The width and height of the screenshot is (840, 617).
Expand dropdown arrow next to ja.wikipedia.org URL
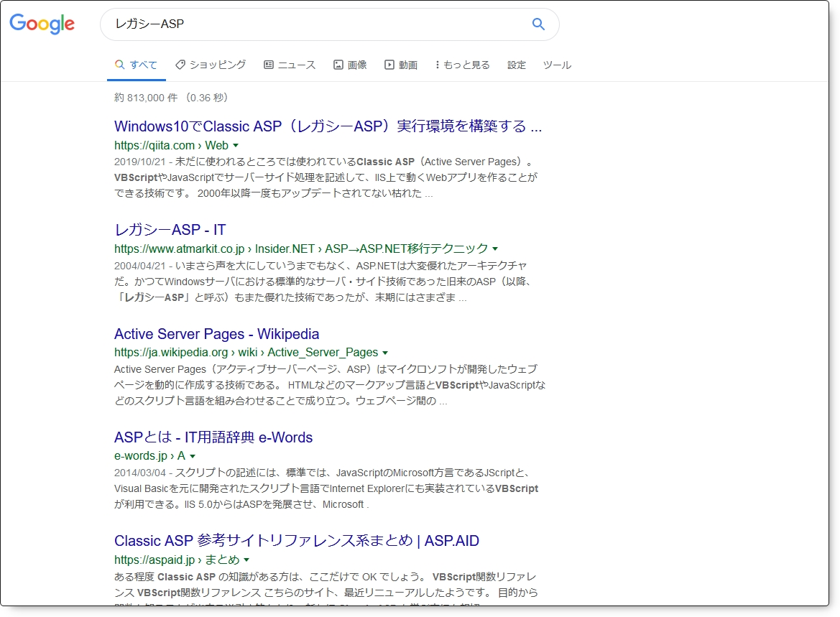pos(385,353)
